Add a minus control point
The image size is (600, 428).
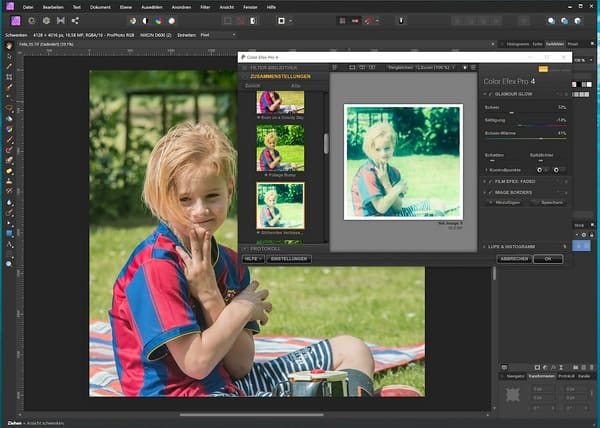coord(556,170)
